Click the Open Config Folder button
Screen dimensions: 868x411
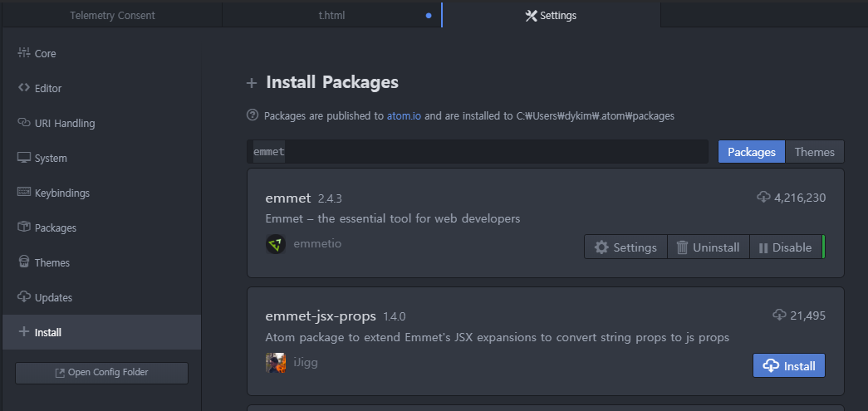[x=101, y=373]
